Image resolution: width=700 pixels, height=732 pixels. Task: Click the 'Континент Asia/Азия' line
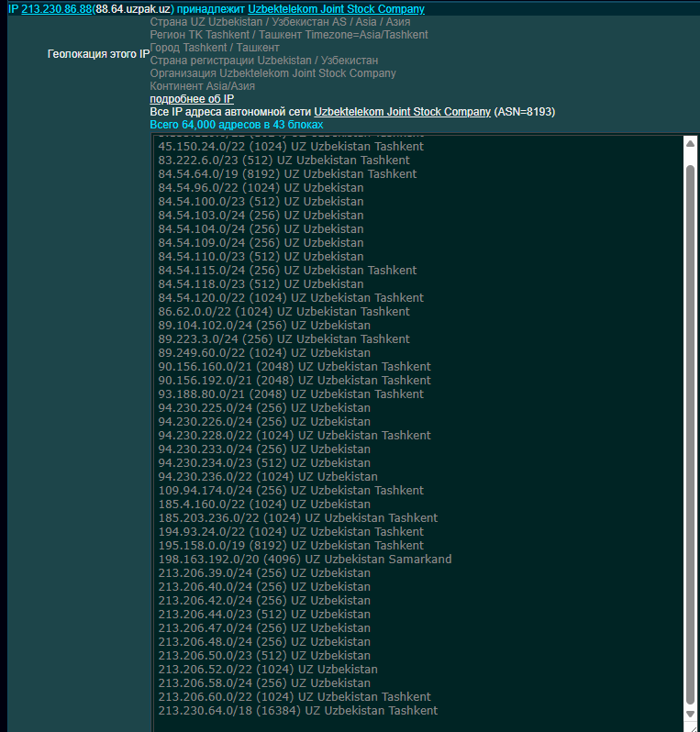202,86
